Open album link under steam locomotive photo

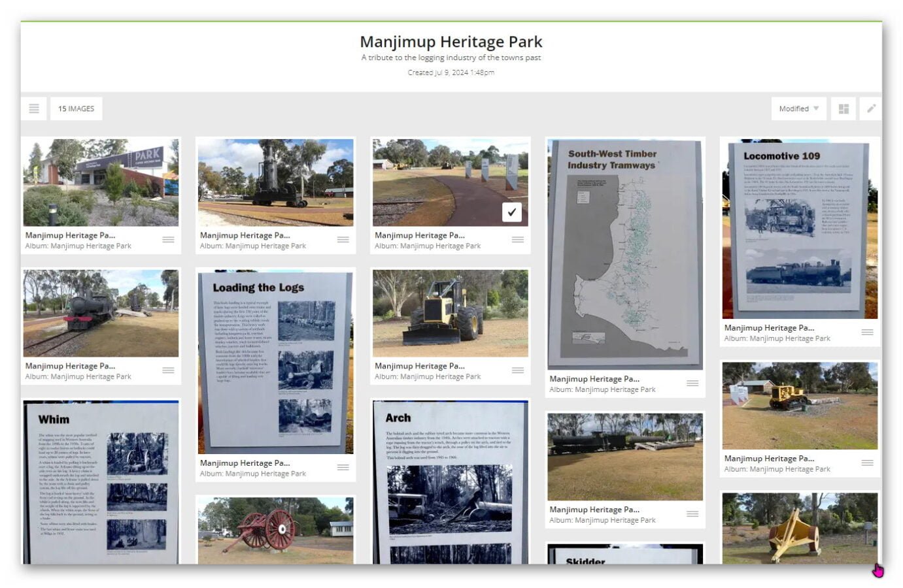78,377
